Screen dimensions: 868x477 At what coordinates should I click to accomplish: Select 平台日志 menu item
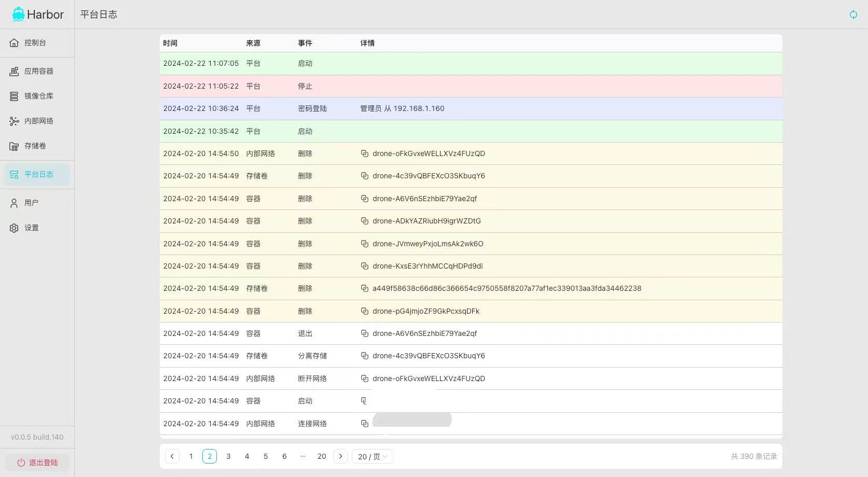(37, 175)
